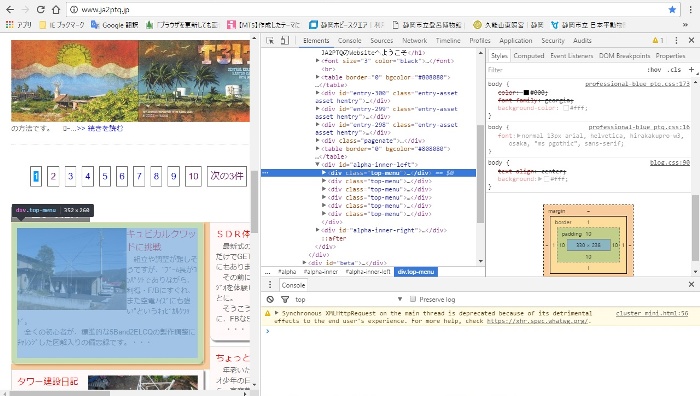The image size is (700, 396).
Task: Click console filter funnel icon
Action: coord(285,300)
